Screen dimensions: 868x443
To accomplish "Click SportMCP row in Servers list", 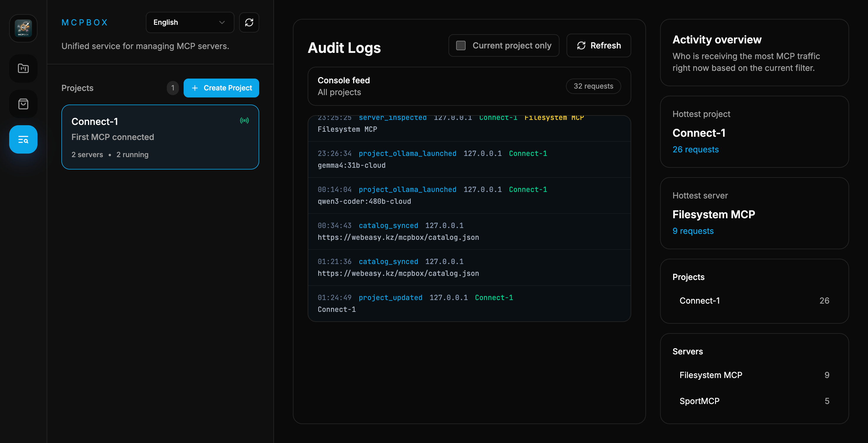I will pos(754,401).
